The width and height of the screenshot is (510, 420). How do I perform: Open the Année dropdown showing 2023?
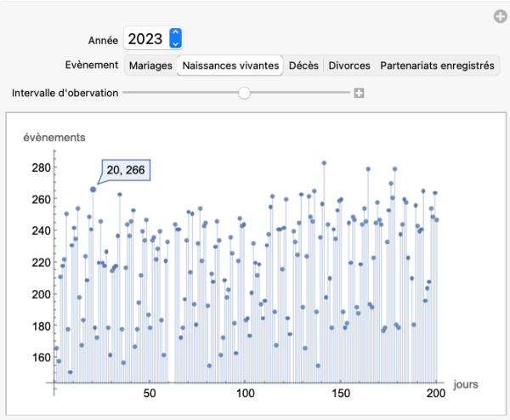tap(153, 38)
